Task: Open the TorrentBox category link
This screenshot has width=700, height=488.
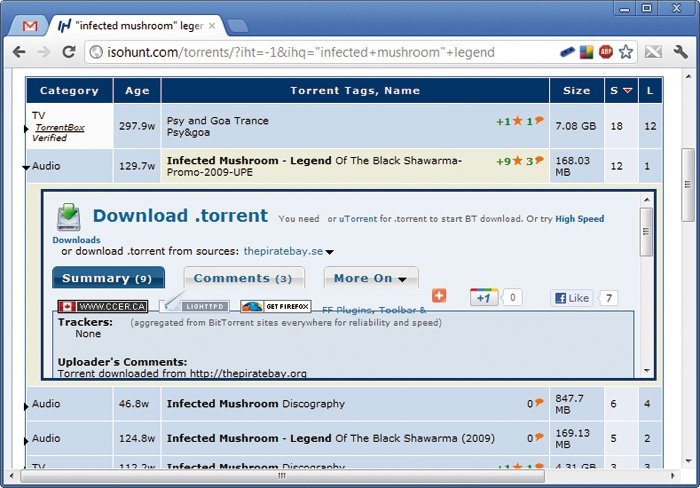Action: click(x=60, y=127)
